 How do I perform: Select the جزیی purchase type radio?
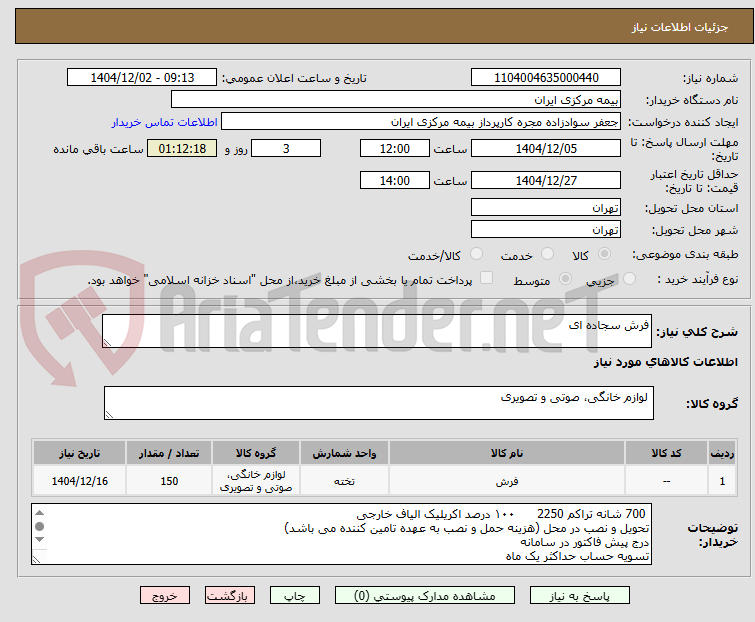(629, 279)
